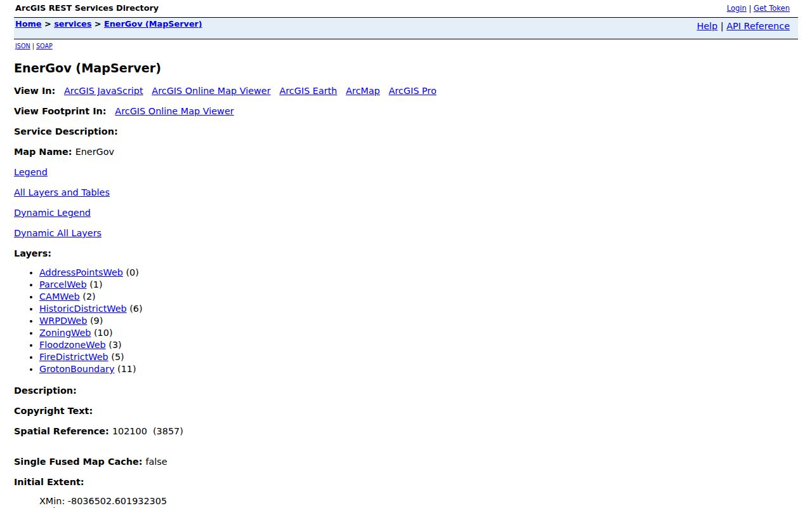Click the ArcGIS REST Services Directory title
This screenshot has height=508, width=812.
(87, 8)
